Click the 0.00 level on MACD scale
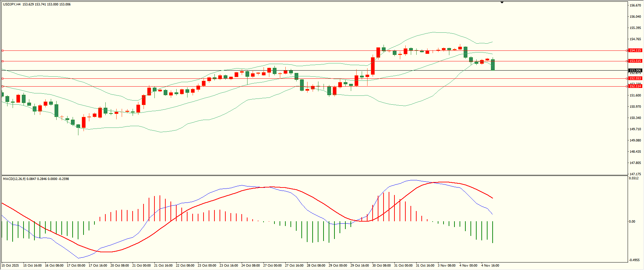Image resolution: width=644 pixels, height=270 pixels. pos(632,222)
